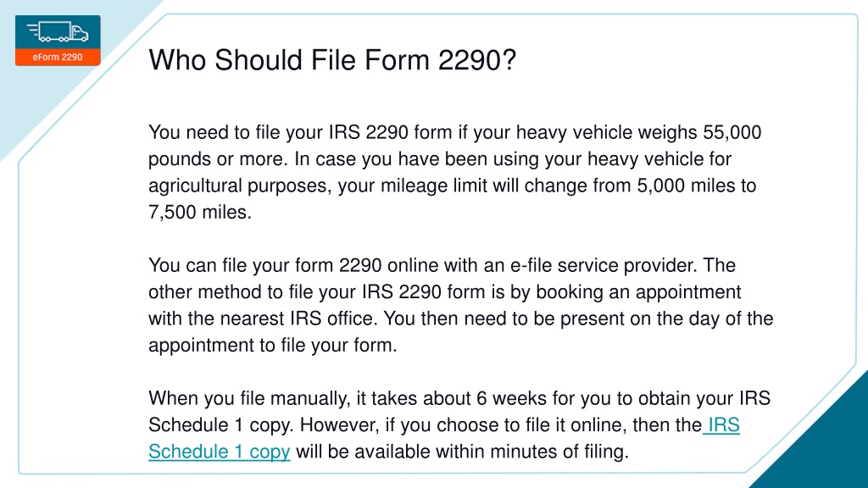Select the word agricultural in first paragraph
Screen dimensions: 868x488
pos(195,186)
